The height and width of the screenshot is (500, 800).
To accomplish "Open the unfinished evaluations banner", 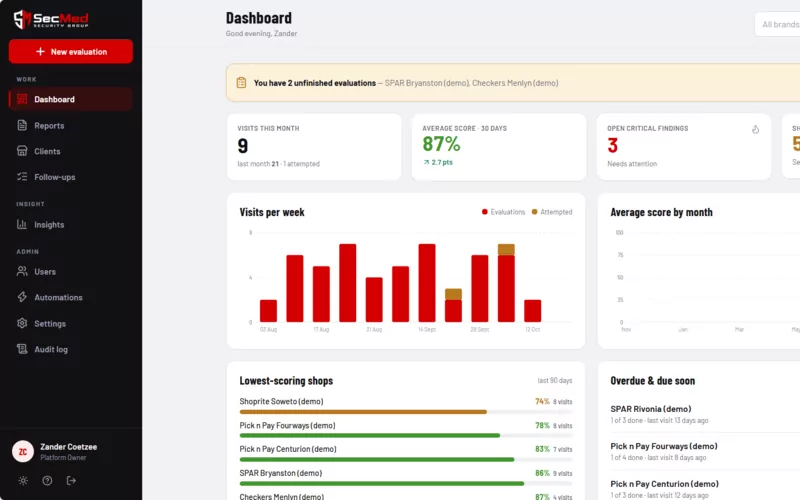I will [513, 83].
